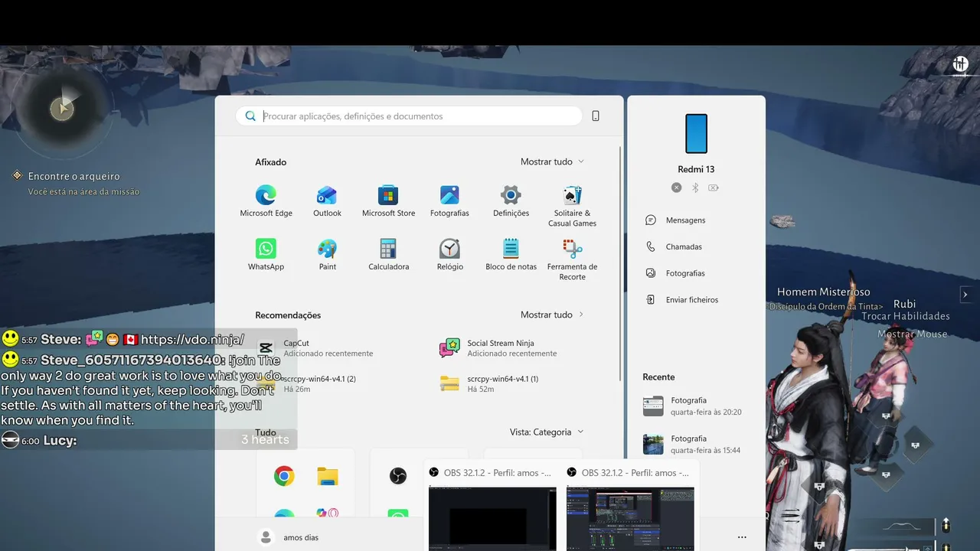Click the Afixado section heading
Viewport: 980px width, 551px height.
tap(271, 162)
